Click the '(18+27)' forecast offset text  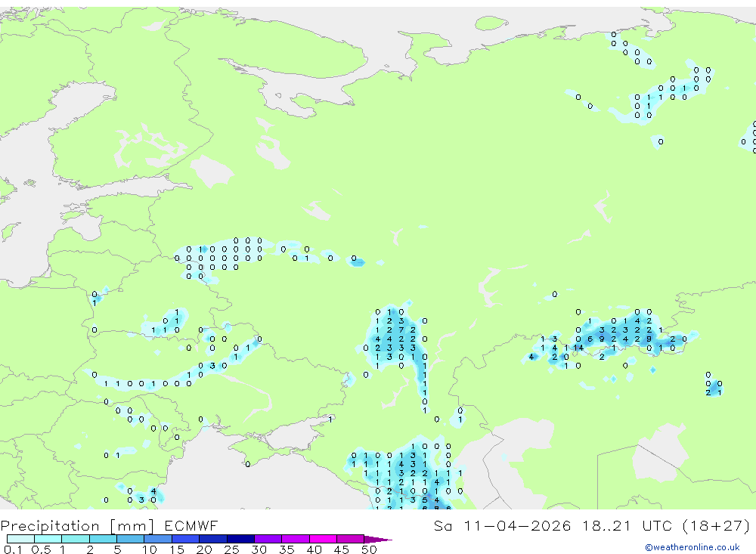pyautogui.click(x=717, y=525)
